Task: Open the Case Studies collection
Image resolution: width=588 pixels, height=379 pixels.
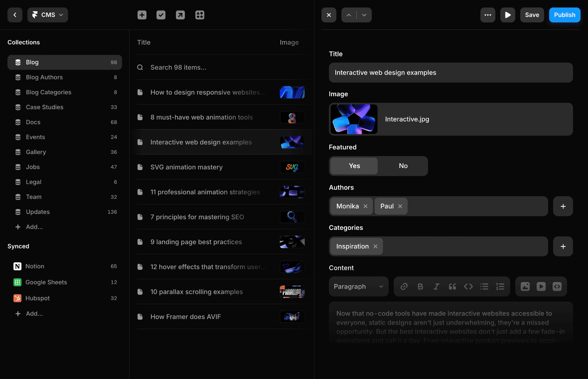Action: click(45, 107)
